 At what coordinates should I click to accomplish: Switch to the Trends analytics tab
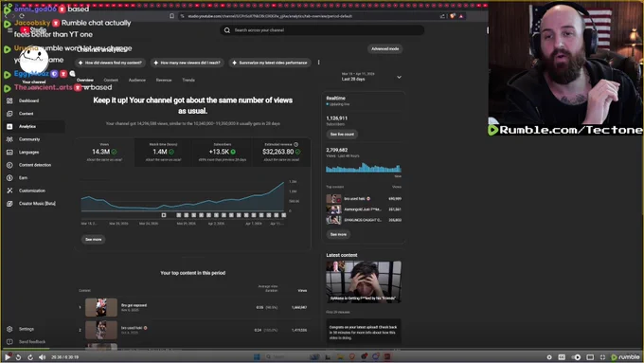tap(188, 81)
